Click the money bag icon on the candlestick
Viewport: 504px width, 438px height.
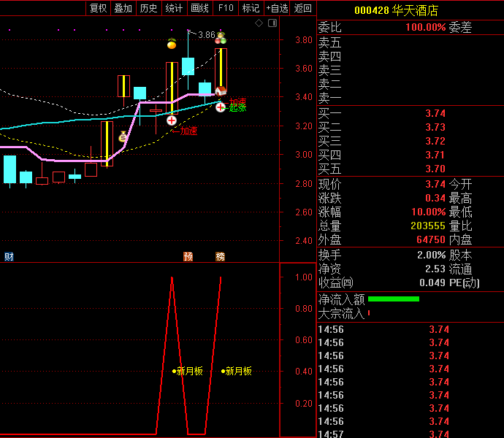123,137
